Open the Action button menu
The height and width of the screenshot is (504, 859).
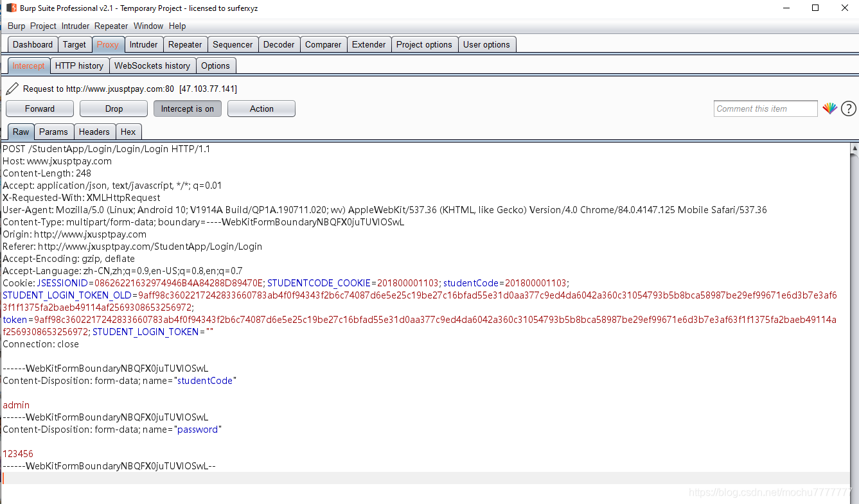(x=261, y=109)
